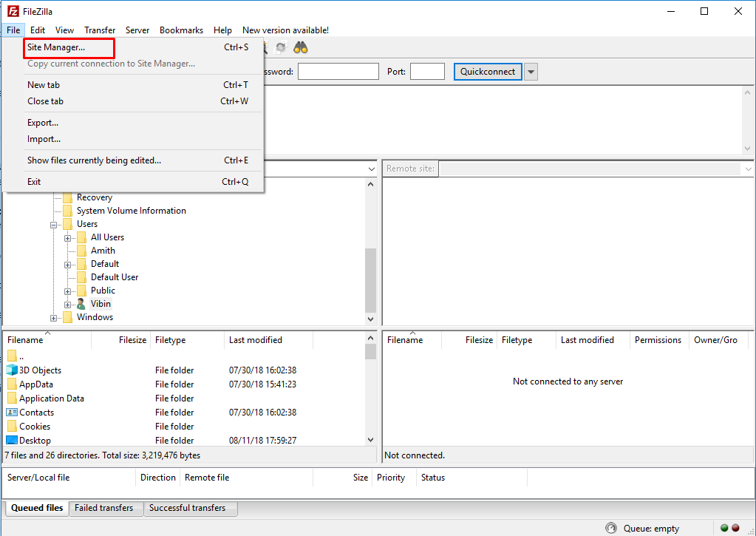Sort local files by Last modified column
756x536 pixels.
256,340
